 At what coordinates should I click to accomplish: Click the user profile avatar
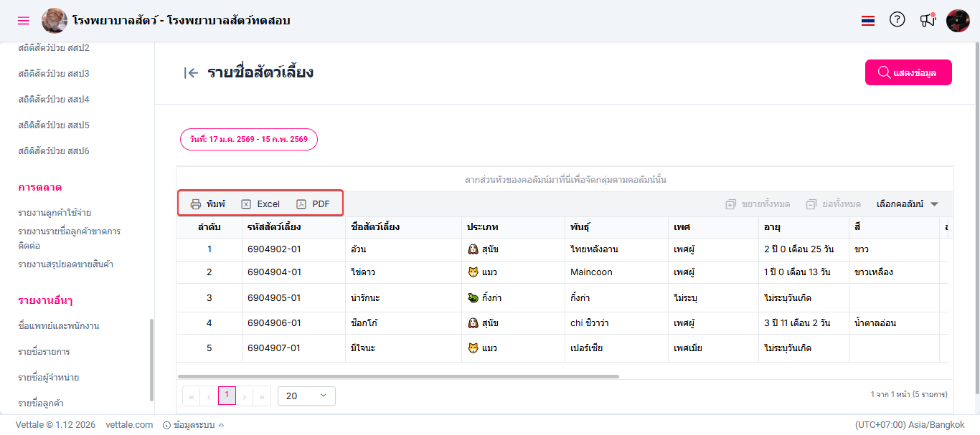click(x=958, y=21)
